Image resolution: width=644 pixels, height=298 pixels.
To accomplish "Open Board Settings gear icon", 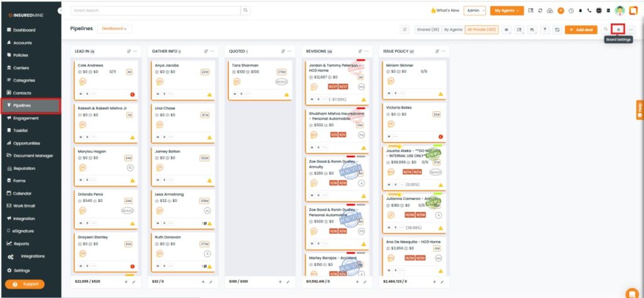I will point(618,30).
